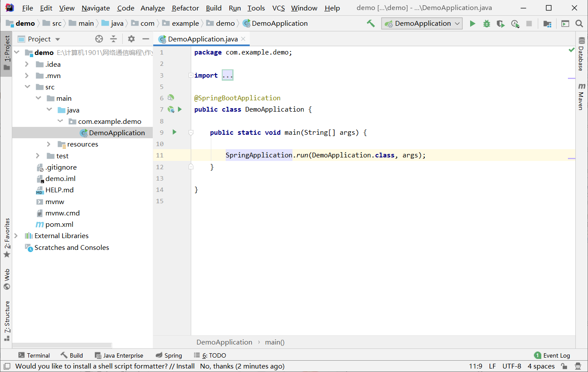Viewport: 588px width, 372px height.
Task: Collapse the demo root folder in tree
Action: point(17,52)
